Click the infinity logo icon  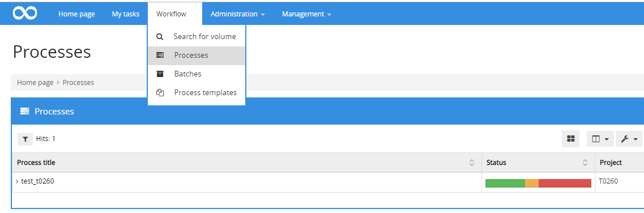[x=25, y=13]
